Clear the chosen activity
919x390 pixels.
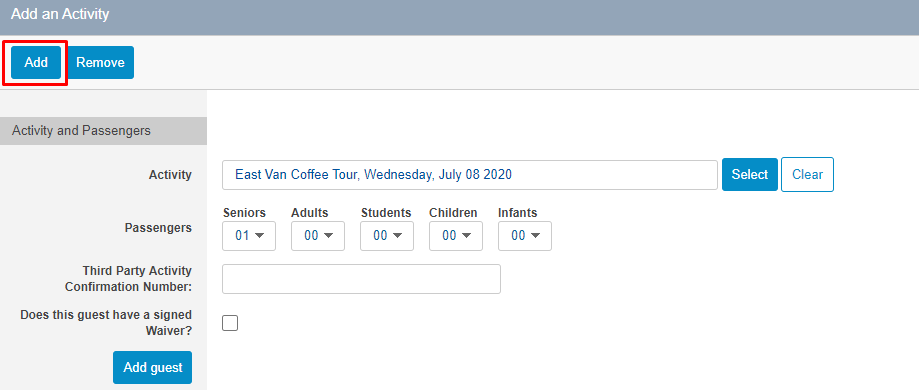pos(807,175)
